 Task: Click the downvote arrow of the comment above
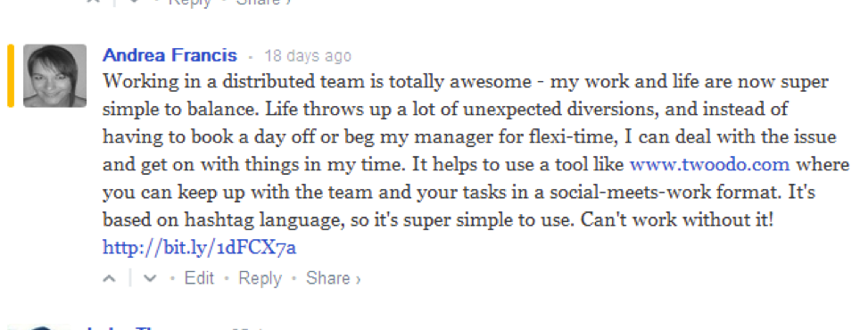135,2
